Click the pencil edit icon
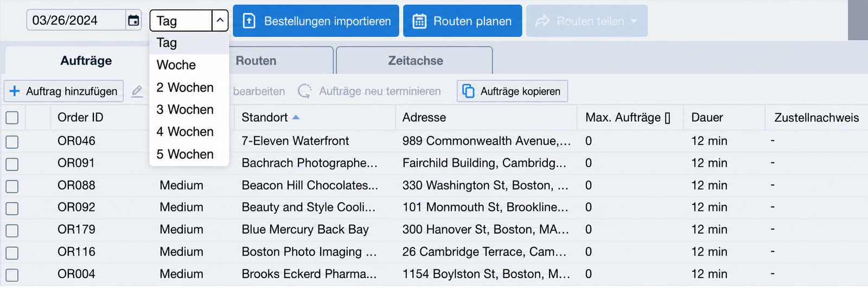868x288 pixels. 137,91
